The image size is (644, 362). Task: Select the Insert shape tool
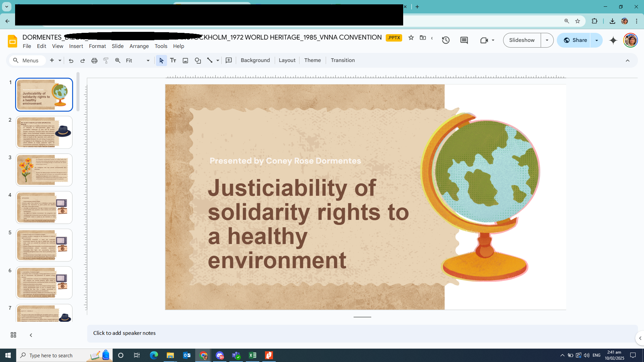click(198, 60)
